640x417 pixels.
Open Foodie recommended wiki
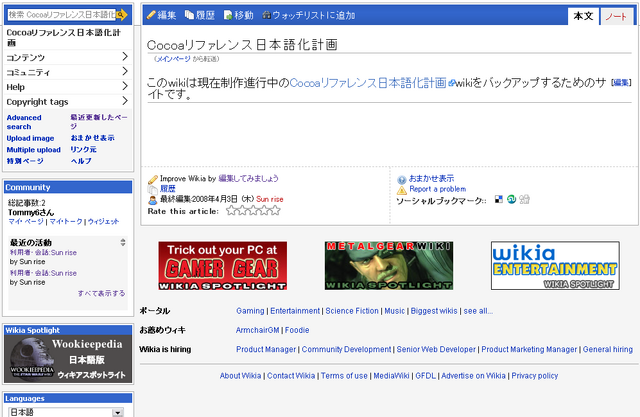(x=297, y=330)
